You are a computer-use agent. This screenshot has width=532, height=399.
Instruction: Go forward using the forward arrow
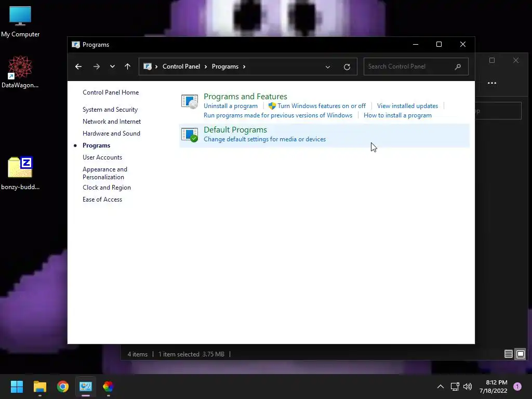96,66
